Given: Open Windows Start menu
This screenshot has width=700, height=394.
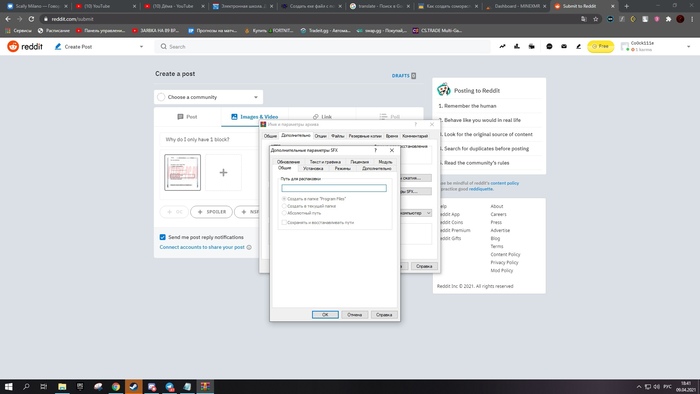Looking at the screenshot, I should tap(8, 386).
